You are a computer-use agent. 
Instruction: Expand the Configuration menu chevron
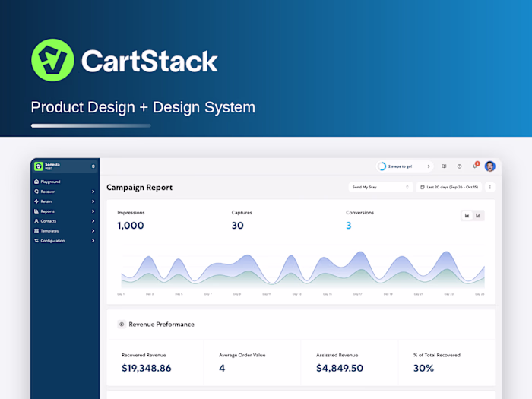[x=93, y=241]
